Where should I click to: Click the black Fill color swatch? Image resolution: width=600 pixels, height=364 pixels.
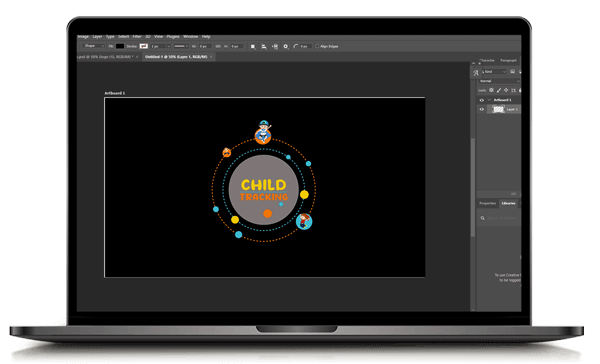(x=120, y=46)
